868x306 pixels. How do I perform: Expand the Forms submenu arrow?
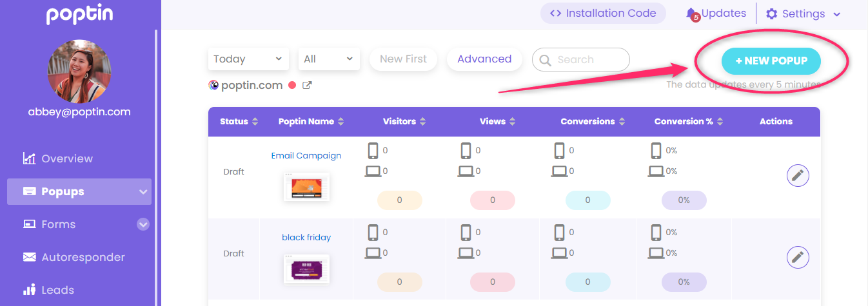pyautogui.click(x=143, y=224)
